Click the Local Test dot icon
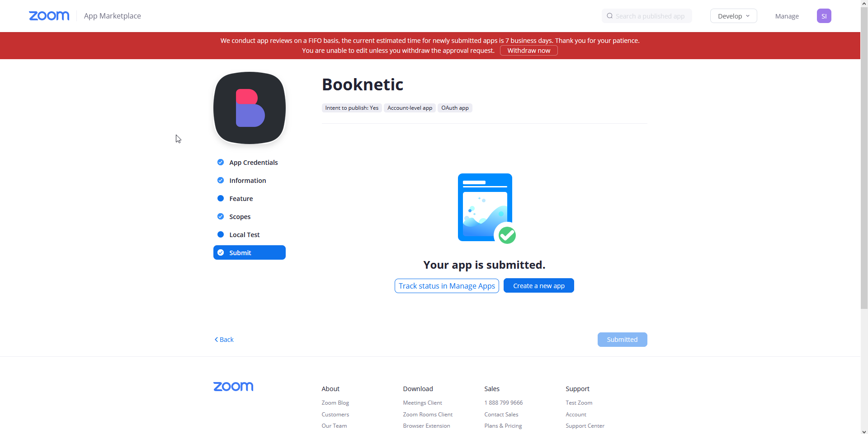This screenshot has width=868, height=434. pyautogui.click(x=221, y=234)
